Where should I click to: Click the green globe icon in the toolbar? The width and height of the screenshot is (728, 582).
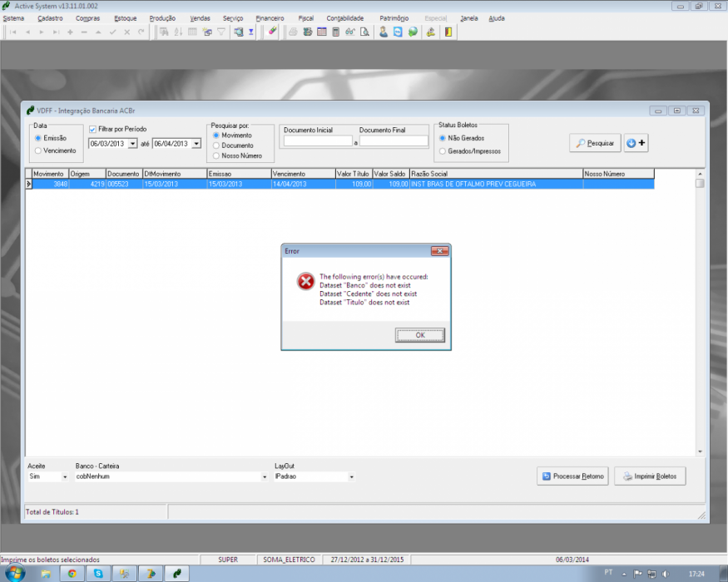click(413, 32)
